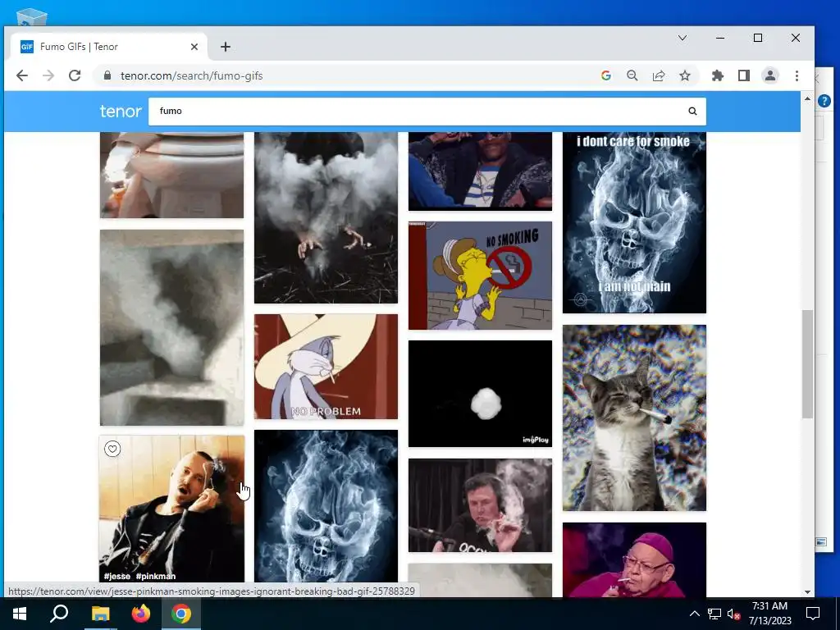Image resolution: width=840 pixels, height=630 pixels.
Task: Close the Fumo GIFs Tenor tab
Action: 194,47
